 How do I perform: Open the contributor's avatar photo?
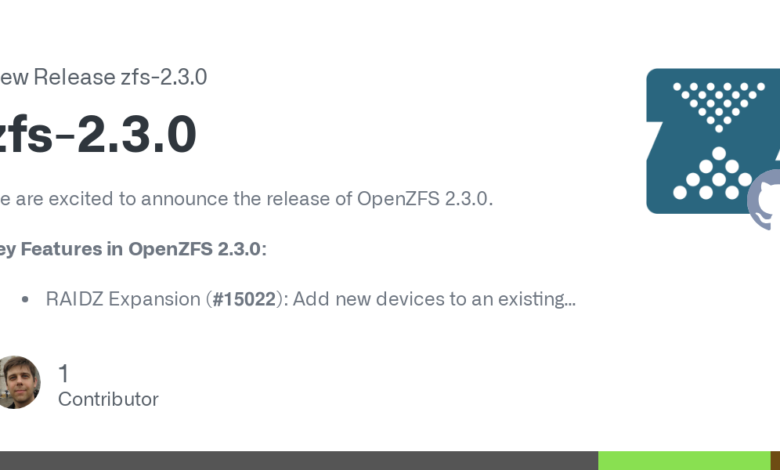tap(17, 382)
